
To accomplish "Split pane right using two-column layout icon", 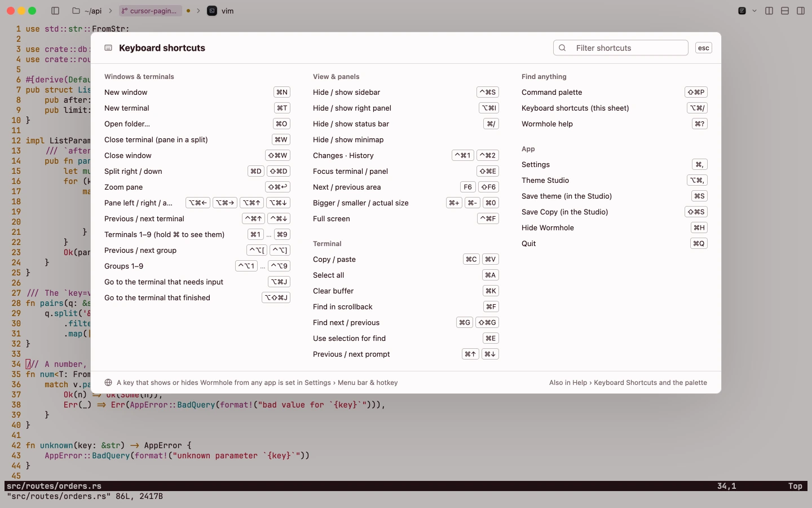I will [x=769, y=11].
